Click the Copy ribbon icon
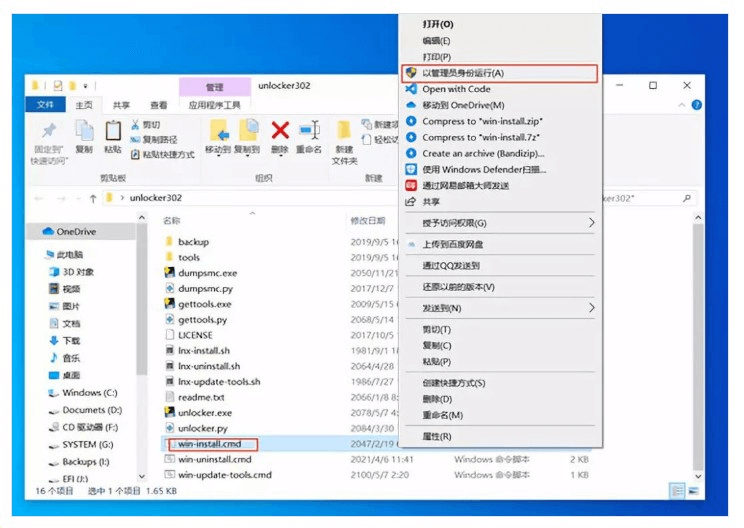The width and height of the screenshot is (744, 528). point(84,130)
